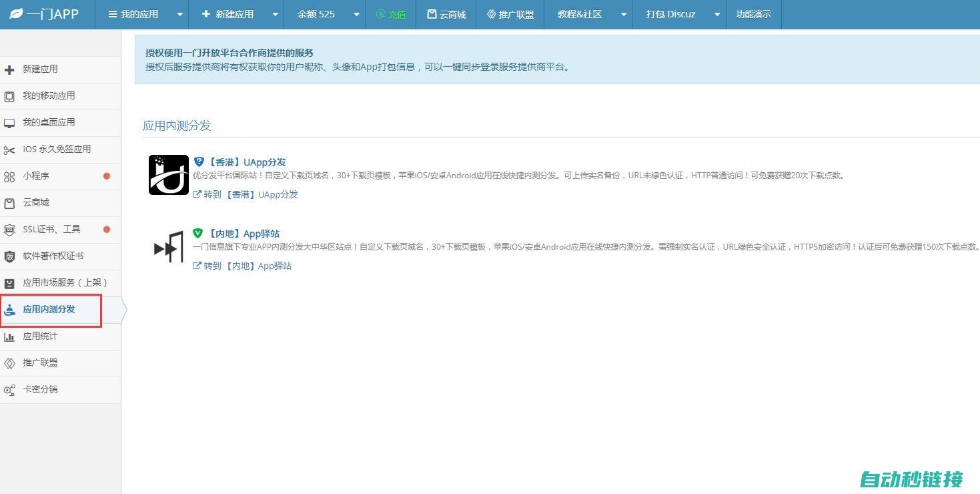
Task: Click the shopping bag icon beside 云商城 in sidebar
Action: click(9, 203)
